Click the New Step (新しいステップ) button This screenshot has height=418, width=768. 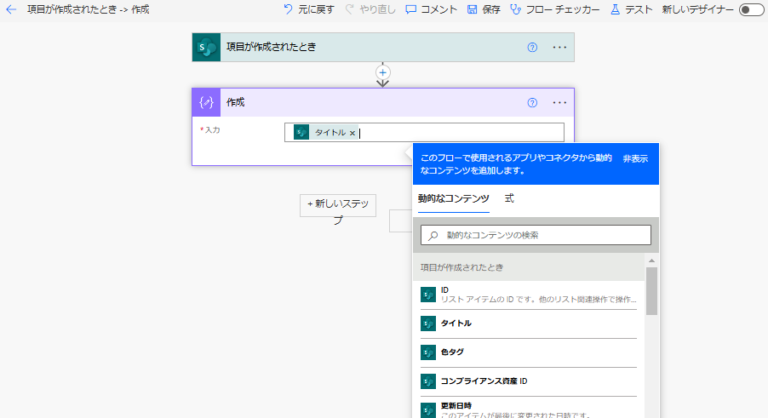(337, 204)
